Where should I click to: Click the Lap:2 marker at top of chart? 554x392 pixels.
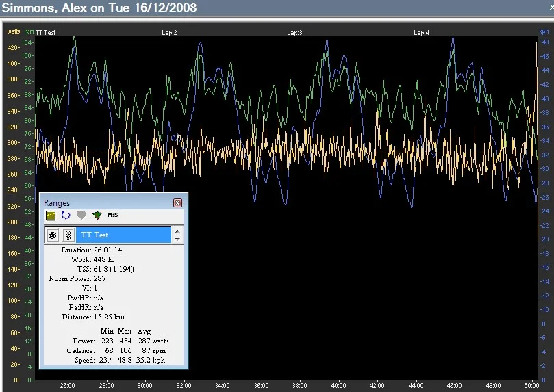tap(169, 32)
